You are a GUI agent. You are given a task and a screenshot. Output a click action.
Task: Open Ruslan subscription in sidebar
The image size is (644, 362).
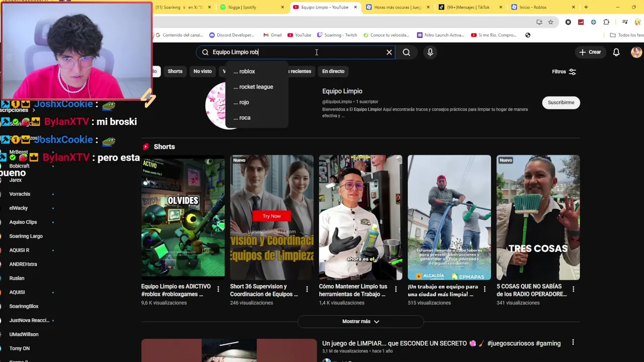[17, 279]
